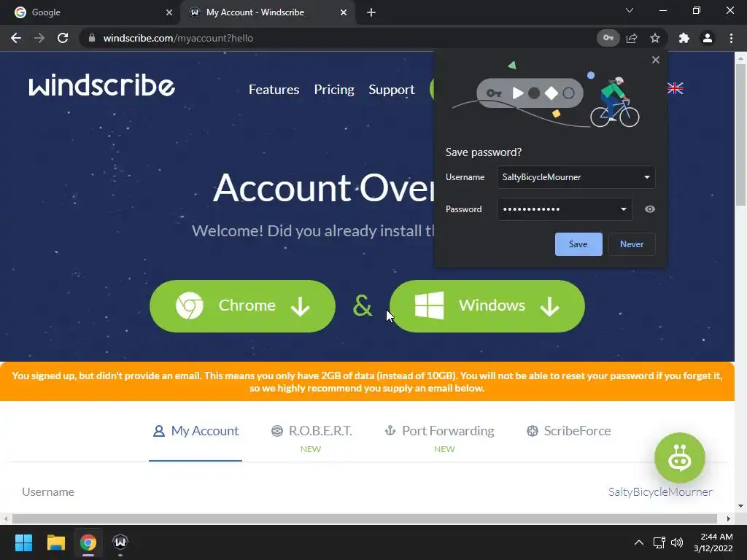Close the Google tab
747x560 pixels.
click(x=169, y=12)
